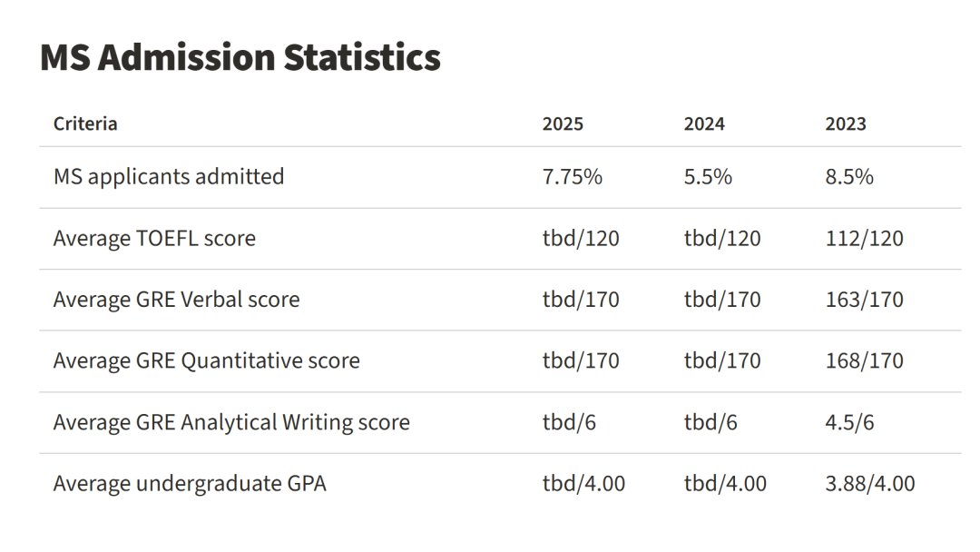Select the 2023 column header
This screenshot has width=980, height=552.
point(846,123)
